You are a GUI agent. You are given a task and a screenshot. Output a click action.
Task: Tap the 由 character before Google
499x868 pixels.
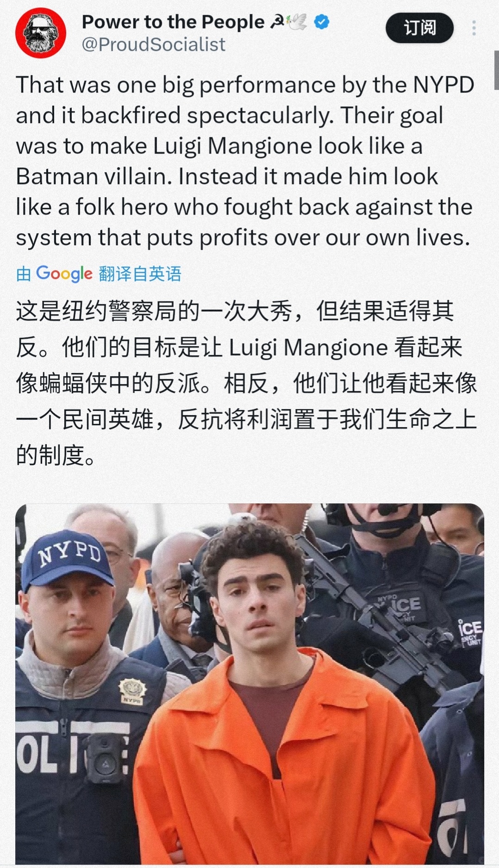tap(24, 274)
